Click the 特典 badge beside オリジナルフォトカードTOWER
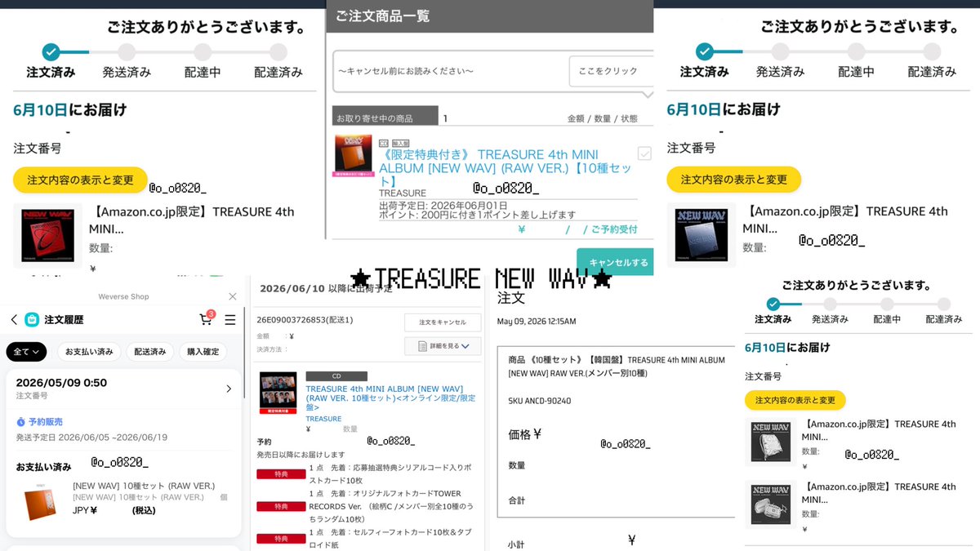The image size is (980, 551). coord(279,506)
